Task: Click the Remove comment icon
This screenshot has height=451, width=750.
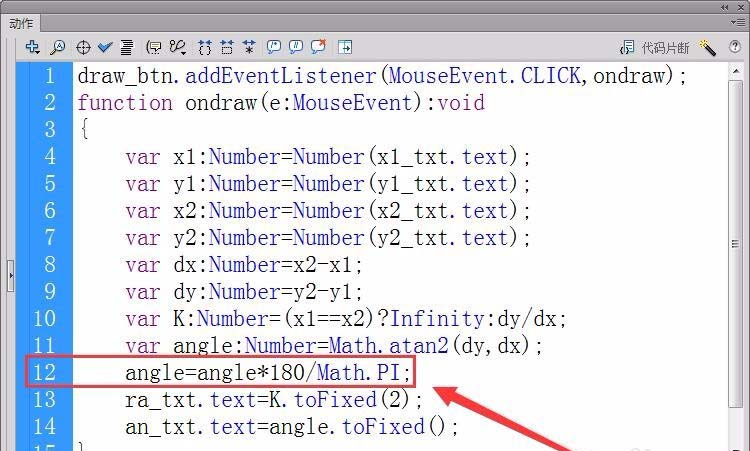Action: click(x=318, y=46)
